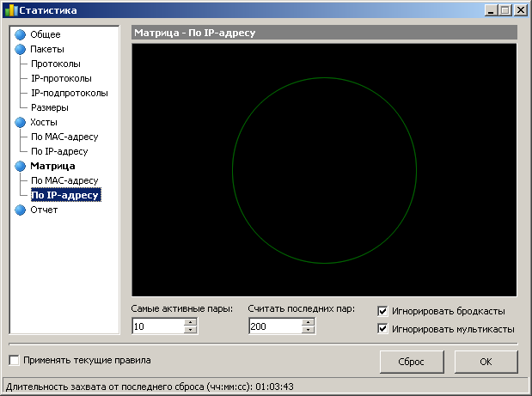Image resolution: width=532 pixels, height=396 pixels.
Task: Maximize the Статистика window
Action: point(505,10)
